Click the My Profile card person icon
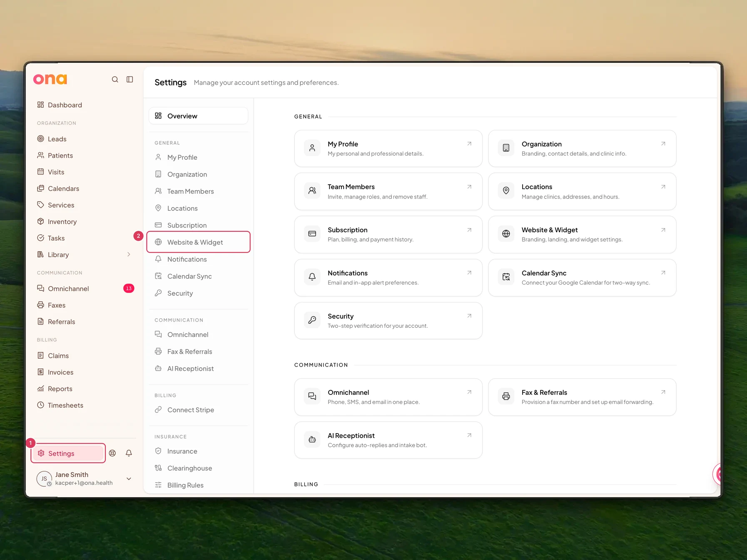The height and width of the screenshot is (560, 747). (312, 148)
